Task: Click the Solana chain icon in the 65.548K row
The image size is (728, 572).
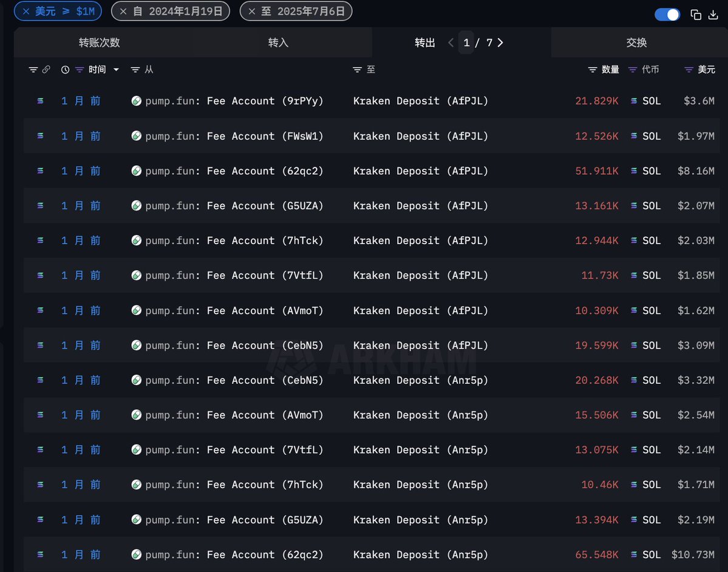Action: click(x=41, y=554)
